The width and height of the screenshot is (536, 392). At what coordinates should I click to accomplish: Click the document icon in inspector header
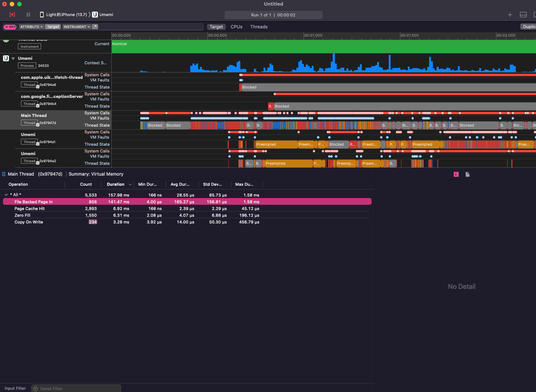[x=468, y=175]
